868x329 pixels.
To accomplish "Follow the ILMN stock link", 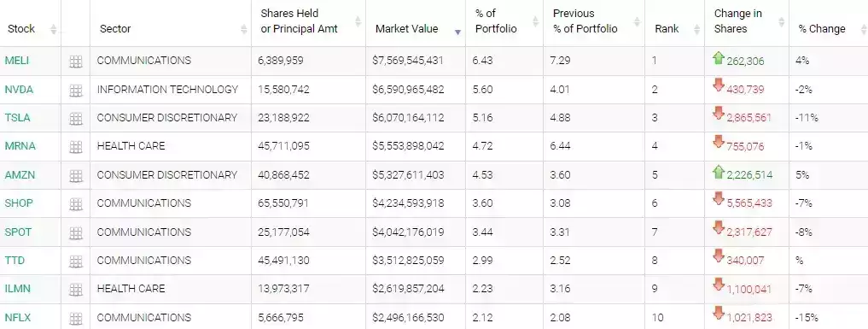I will pos(18,289).
